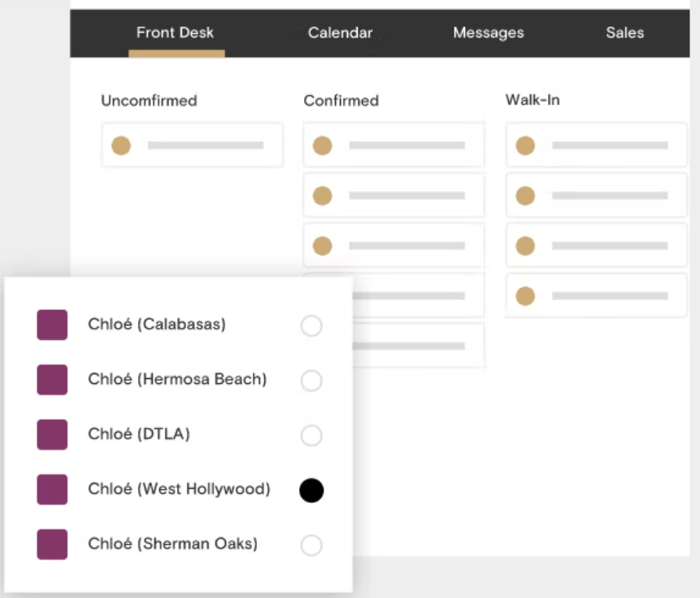Switch to the Calendar tab
This screenshot has width=700, height=598.
tap(340, 33)
